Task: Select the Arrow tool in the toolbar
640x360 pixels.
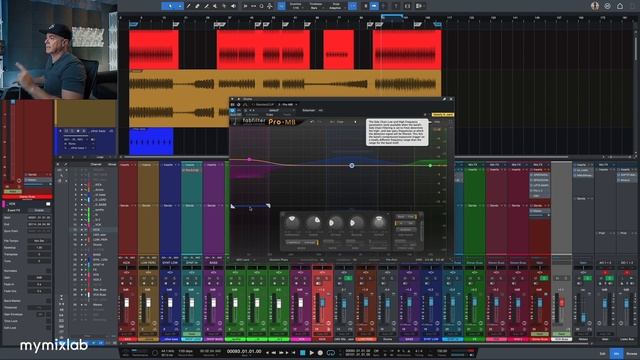Action: click(169, 6)
